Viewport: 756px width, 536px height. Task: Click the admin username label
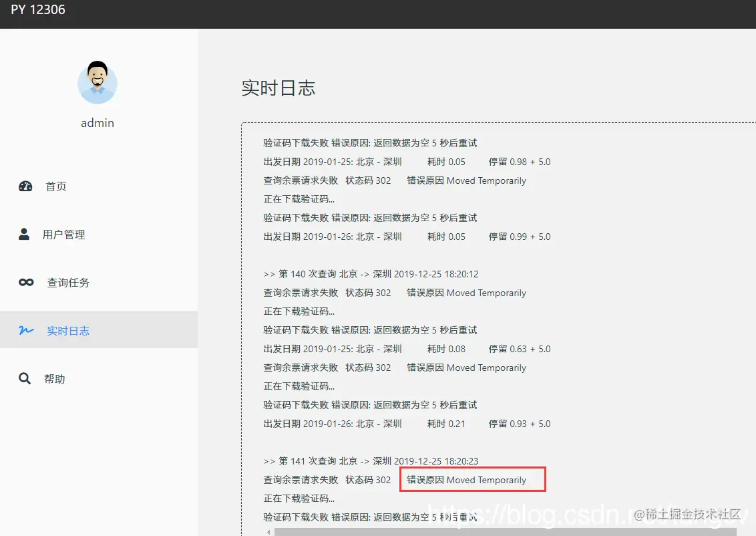click(98, 123)
